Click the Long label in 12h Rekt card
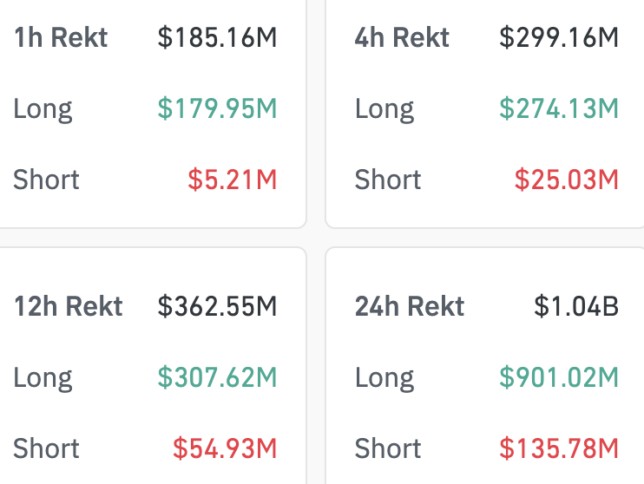The width and height of the screenshot is (644, 484). 43,377
